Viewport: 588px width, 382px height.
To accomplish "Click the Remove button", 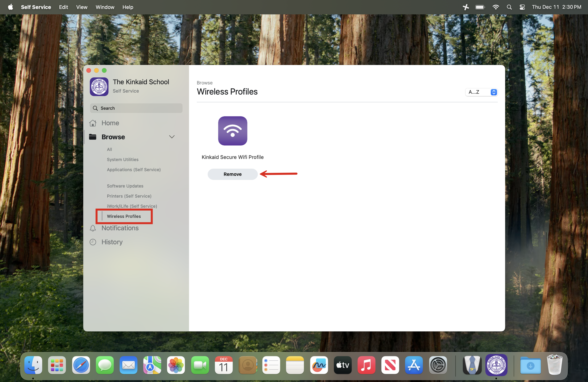I will click(x=232, y=174).
